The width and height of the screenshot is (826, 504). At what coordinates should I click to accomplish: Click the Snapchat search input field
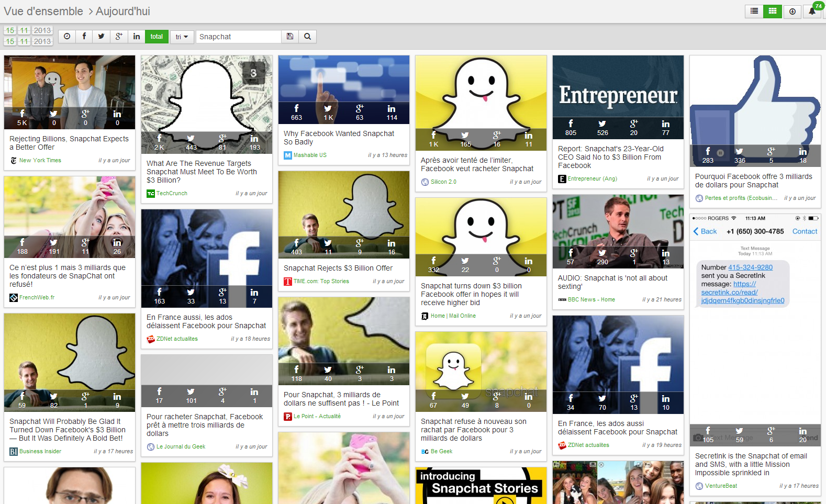tap(238, 37)
